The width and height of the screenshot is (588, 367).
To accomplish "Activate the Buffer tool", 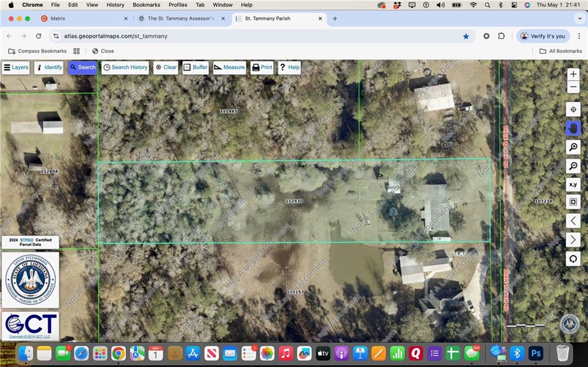I will click(x=195, y=67).
